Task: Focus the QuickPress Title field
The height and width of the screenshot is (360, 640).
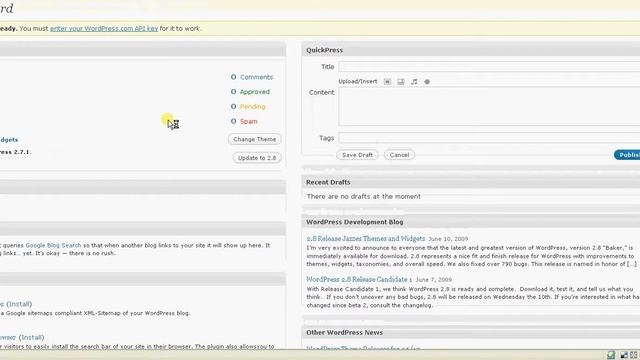Action: 489,67
